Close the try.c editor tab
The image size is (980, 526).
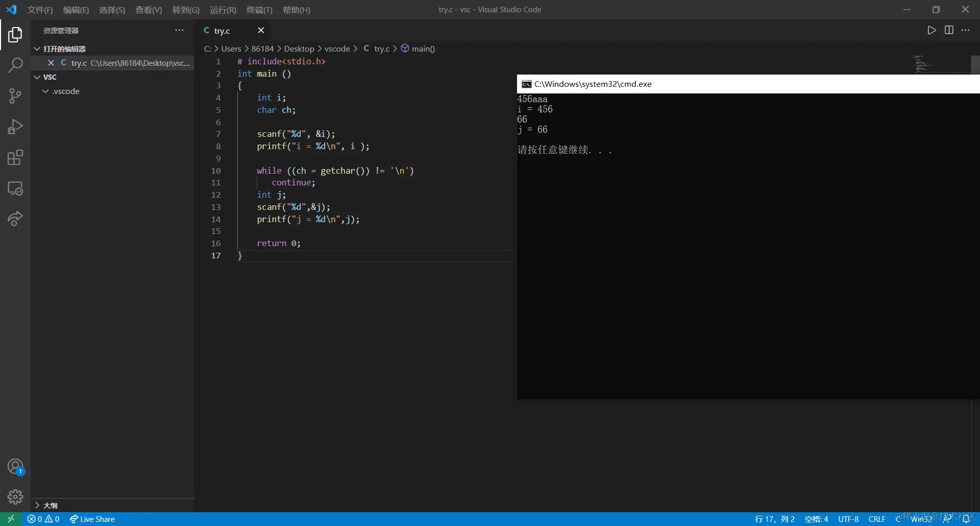pos(261,30)
